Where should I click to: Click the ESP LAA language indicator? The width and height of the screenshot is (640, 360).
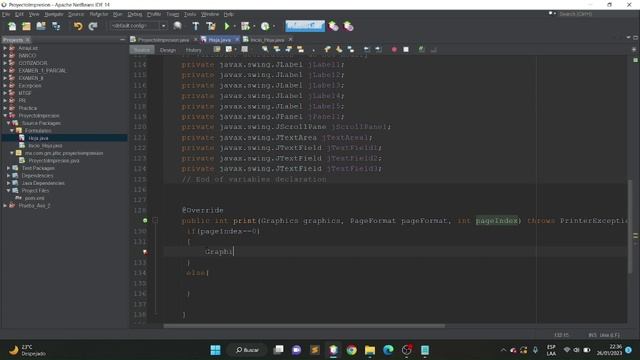point(551,350)
